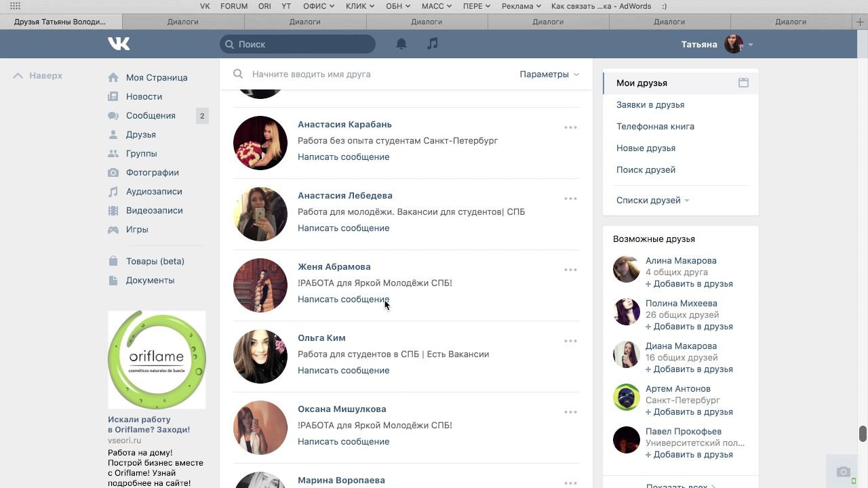Image resolution: width=868 pixels, height=488 pixels.
Task: Open the ОФИС bookmarks folder
Action: point(318,6)
